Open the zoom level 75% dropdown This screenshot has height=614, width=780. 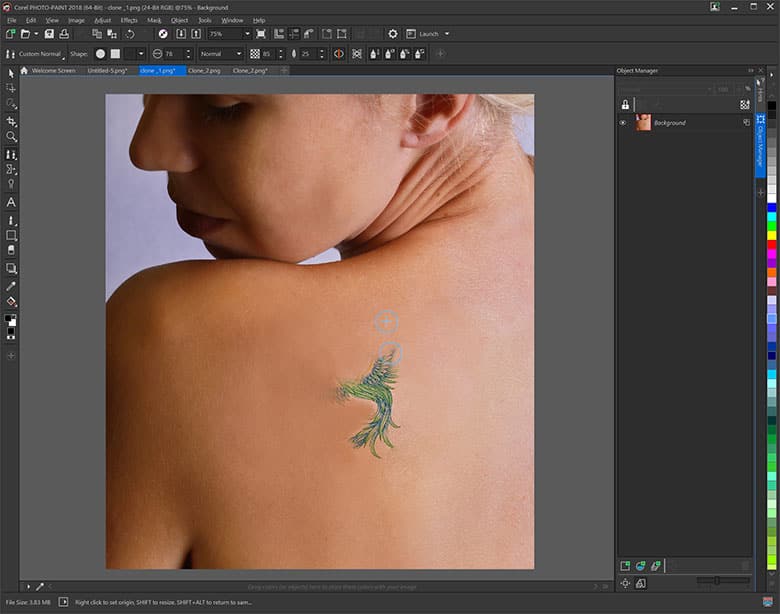pyautogui.click(x=245, y=34)
